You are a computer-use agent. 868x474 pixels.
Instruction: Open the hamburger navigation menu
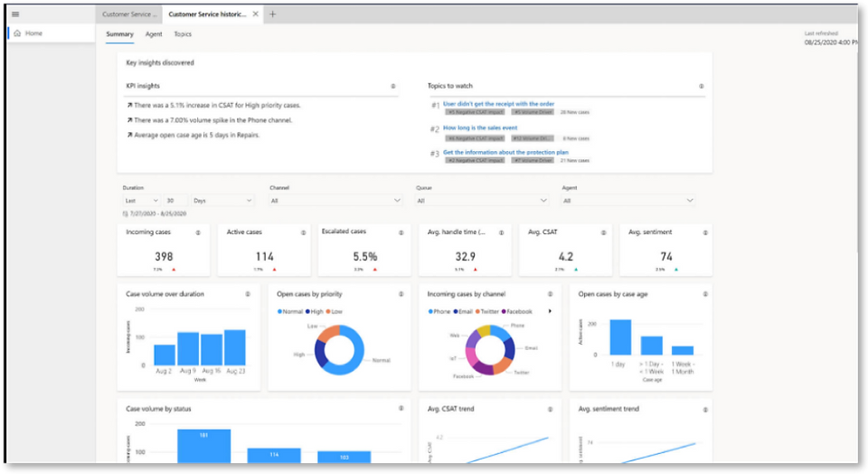pyautogui.click(x=15, y=14)
